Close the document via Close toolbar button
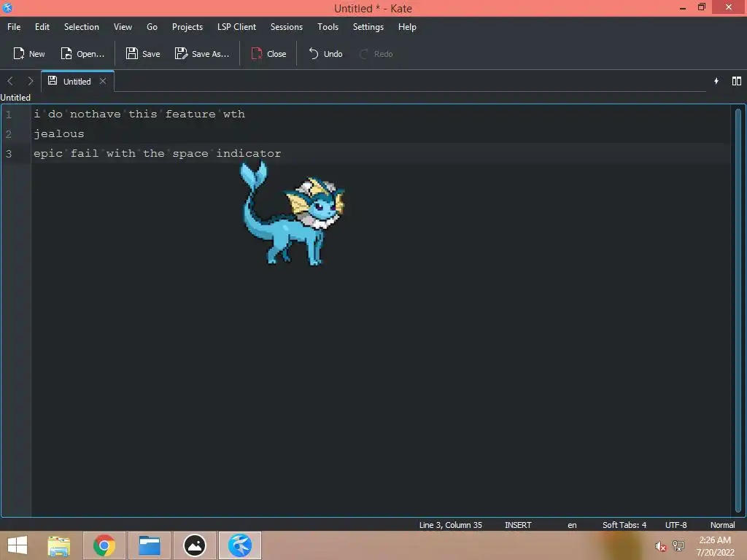Screen dimensions: 747x560 268,54
